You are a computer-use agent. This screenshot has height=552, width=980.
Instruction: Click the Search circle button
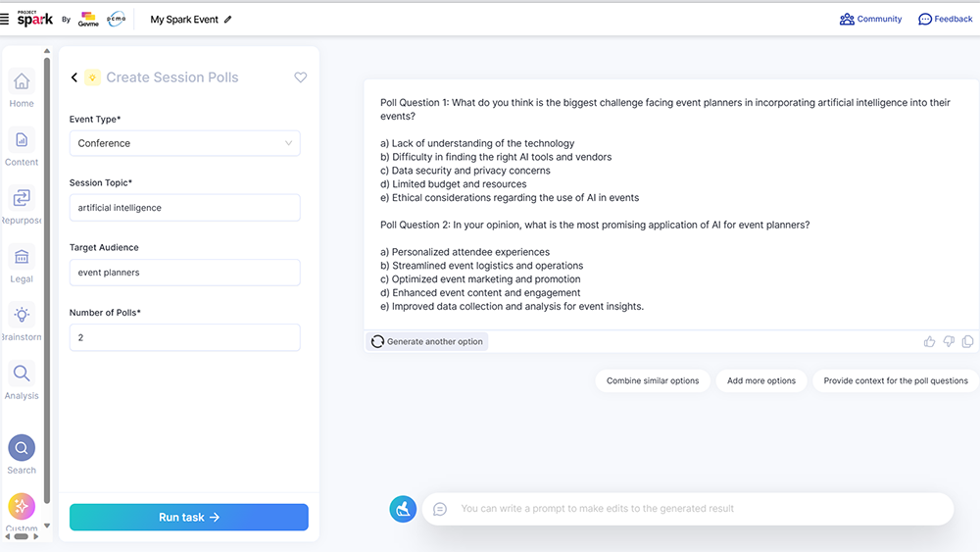22,449
